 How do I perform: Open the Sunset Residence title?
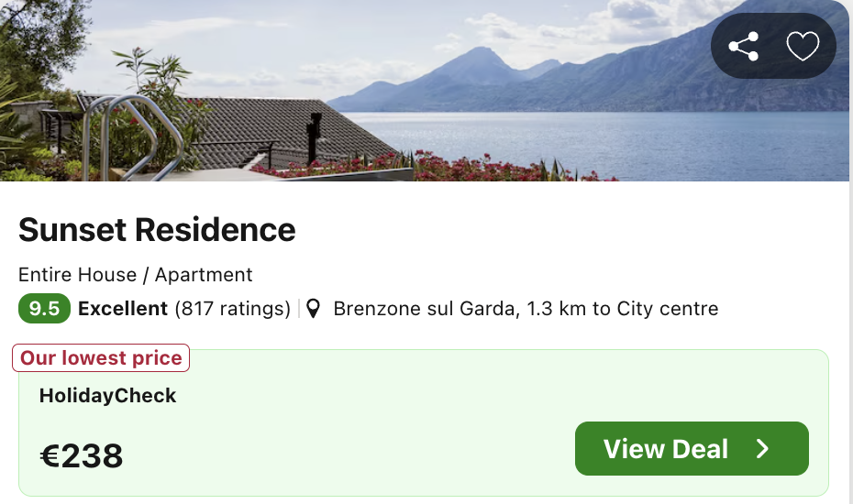pos(157,229)
